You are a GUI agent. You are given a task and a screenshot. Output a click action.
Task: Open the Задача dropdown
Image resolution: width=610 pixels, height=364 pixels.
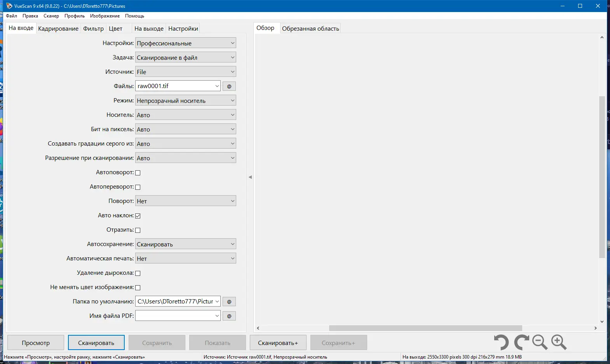pos(186,57)
